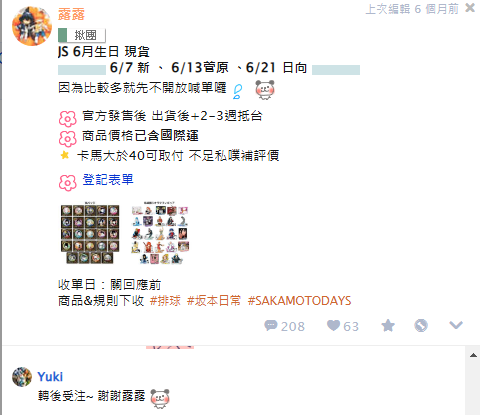This screenshot has width=480, height=415.
Task: View the acrylic stands thumbnail image
Action: (160, 233)
